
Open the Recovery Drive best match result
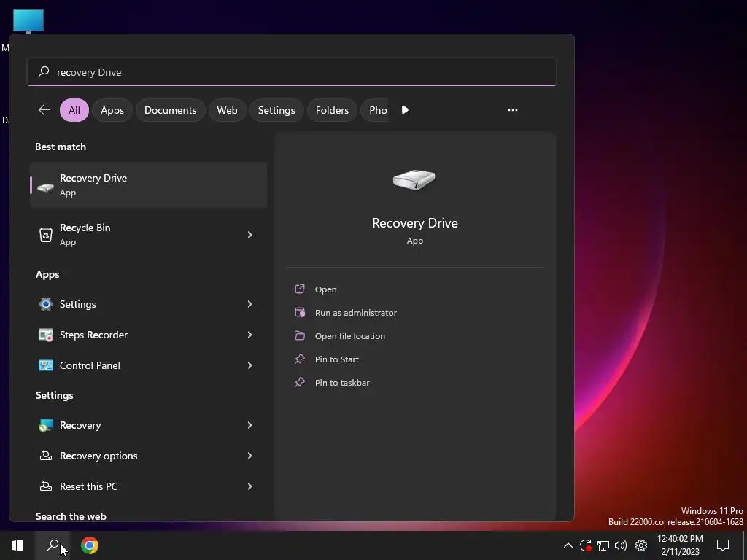[149, 184]
